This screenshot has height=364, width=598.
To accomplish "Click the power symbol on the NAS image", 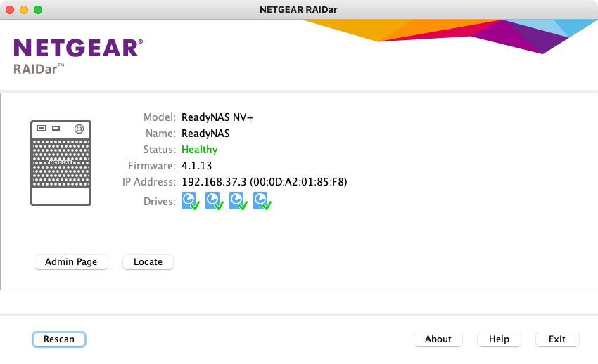I will pos(79,129).
